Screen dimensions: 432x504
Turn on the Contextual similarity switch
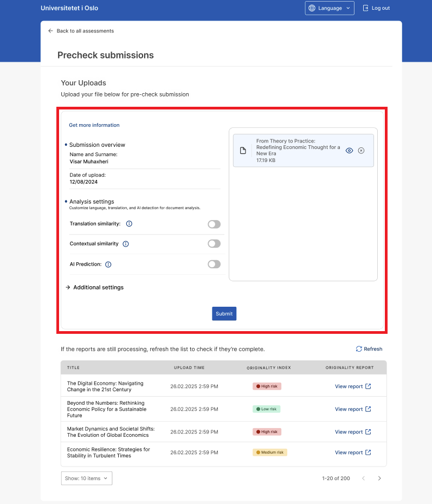(x=214, y=244)
